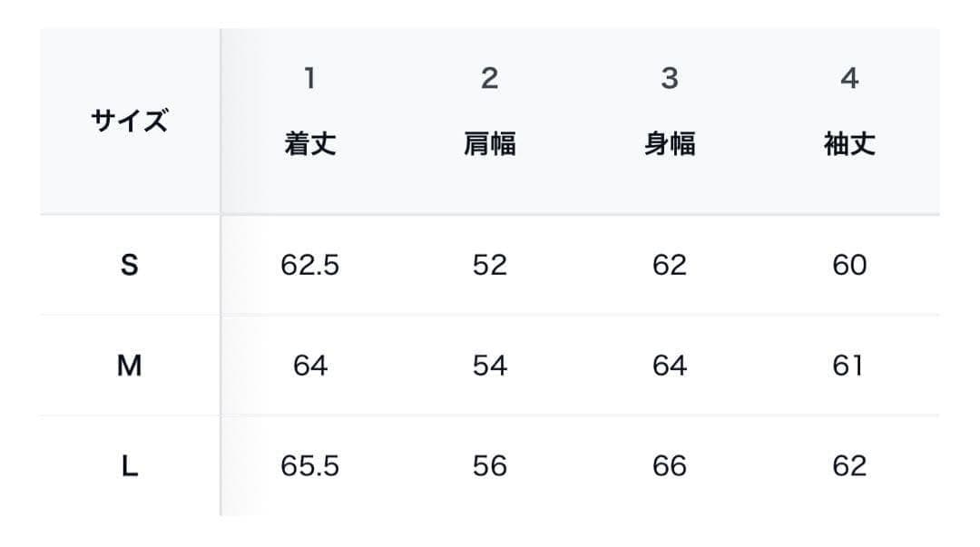Screen dimensions: 980x547
Task: Click the column number 4 label
Action: [x=849, y=79]
